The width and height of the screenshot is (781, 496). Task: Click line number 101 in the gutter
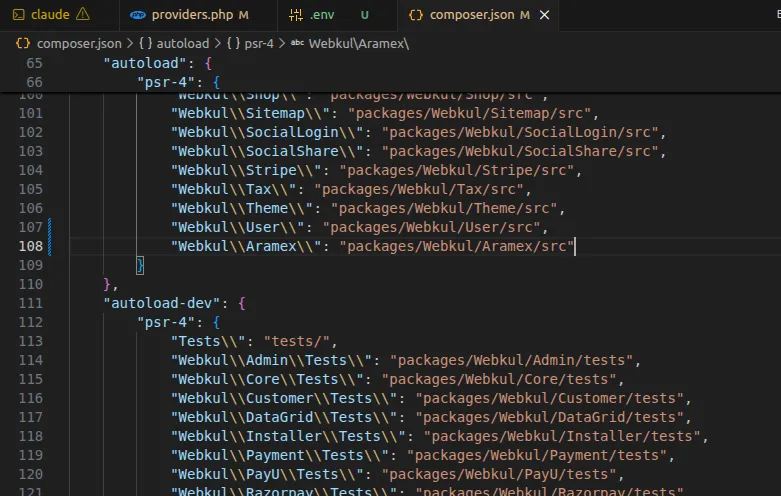coord(31,113)
